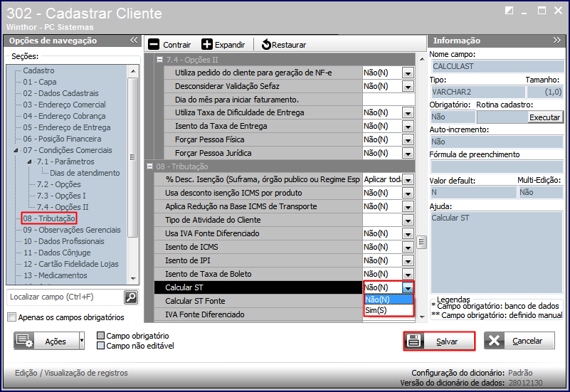
Task: Open dropdown for % Desc. Isenção field
Action: (408, 180)
